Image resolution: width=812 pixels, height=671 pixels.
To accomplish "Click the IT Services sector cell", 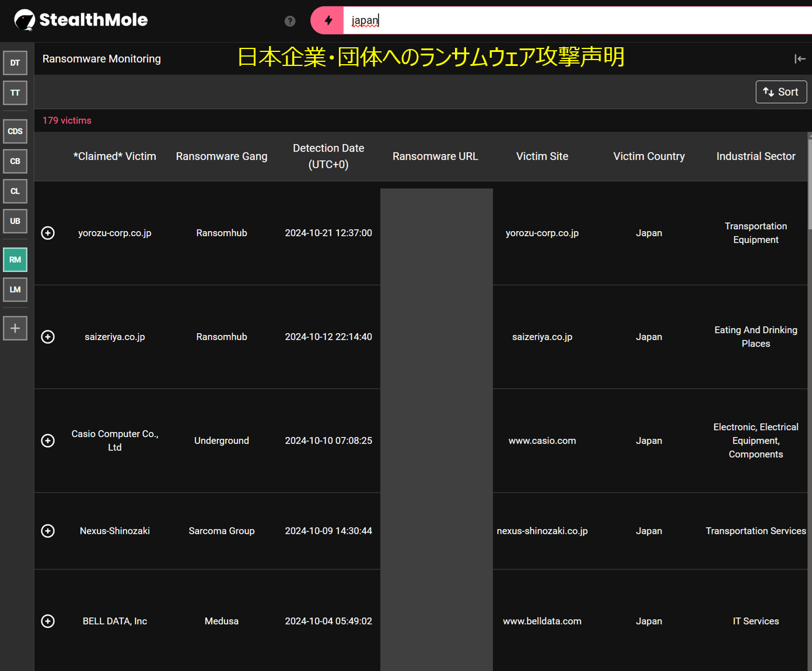I will coord(755,621).
